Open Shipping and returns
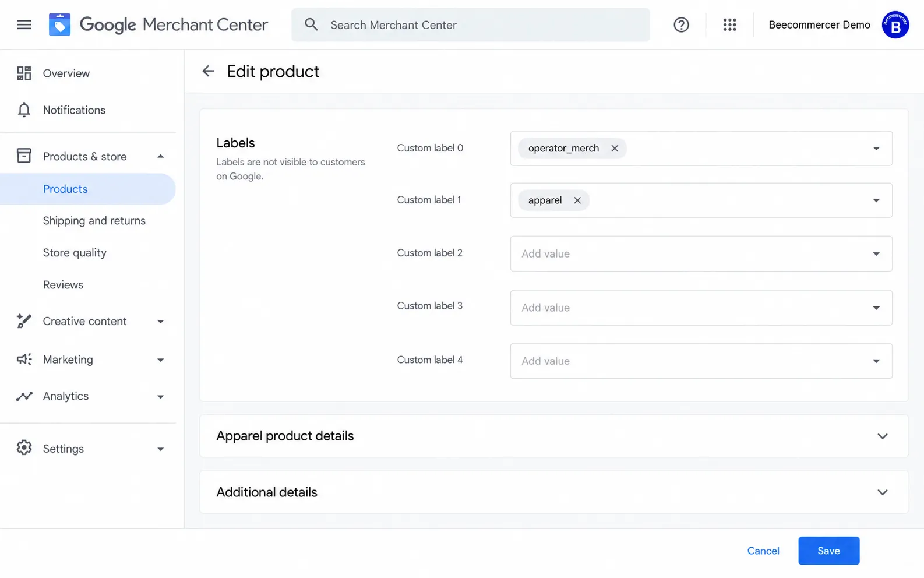Screen dimensions: 924x578 (x=94, y=221)
